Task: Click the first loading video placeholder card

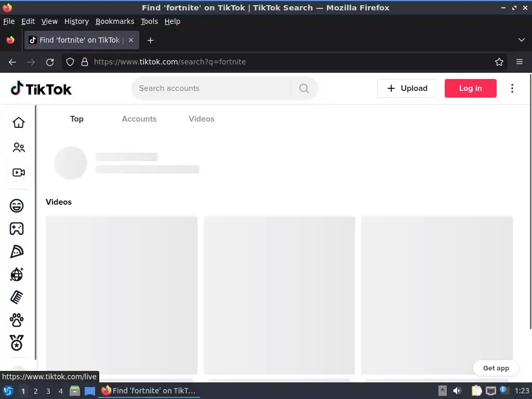Action: (x=122, y=295)
